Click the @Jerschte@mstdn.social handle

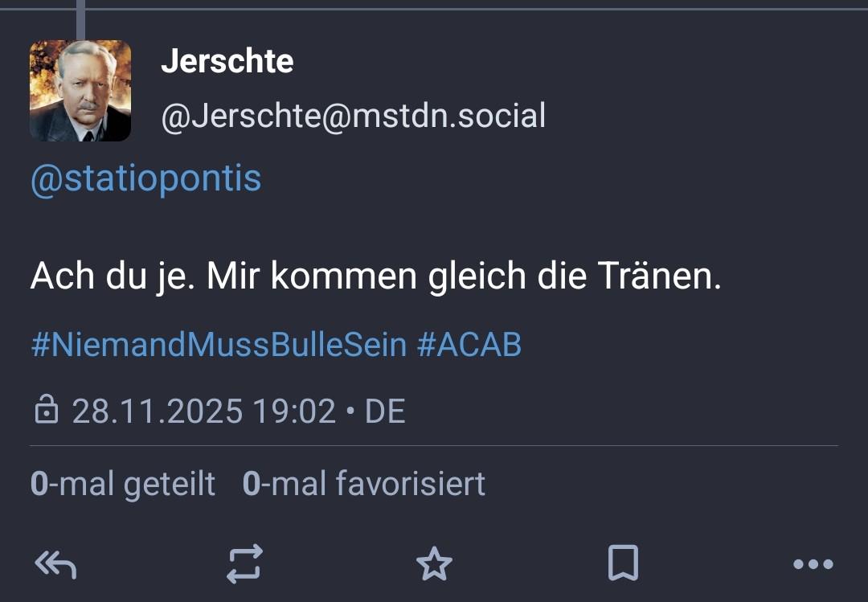click(x=354, y=116)
